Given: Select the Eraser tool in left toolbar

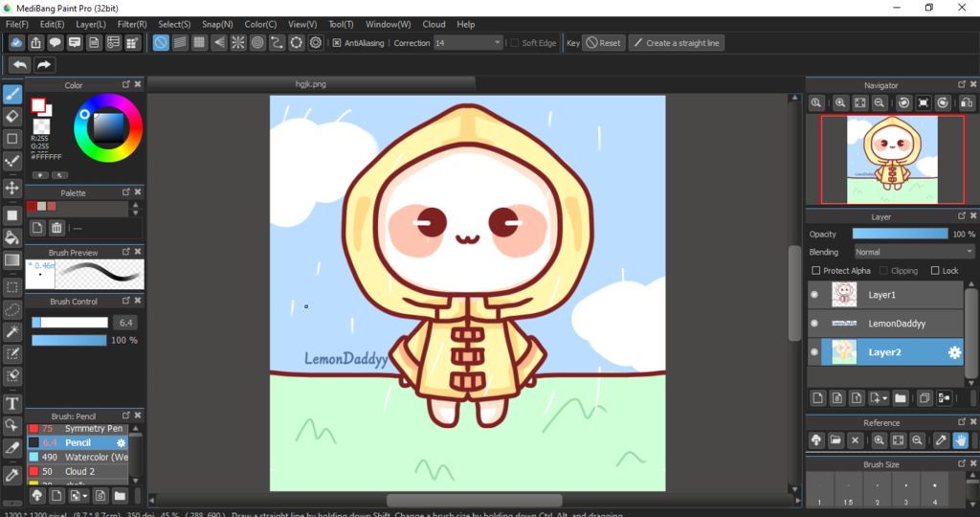Looking at the screenshot, I should click(12, 116).
